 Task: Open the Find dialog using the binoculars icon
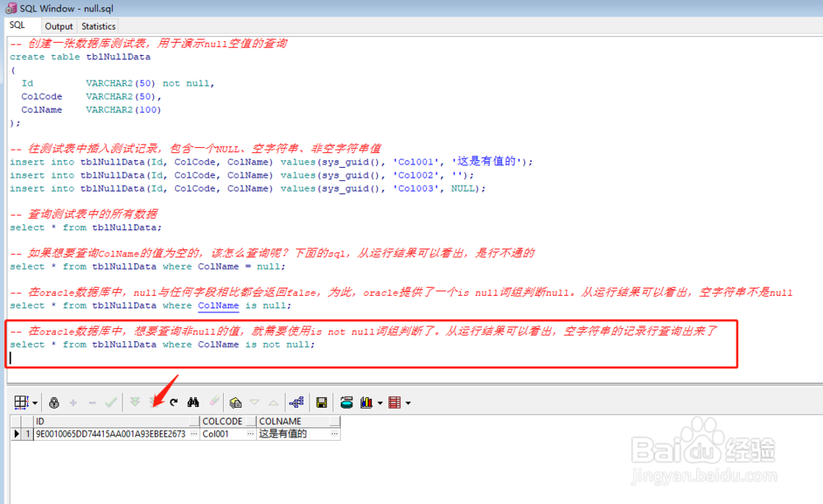pyautogui.click(x=192, y=402)
